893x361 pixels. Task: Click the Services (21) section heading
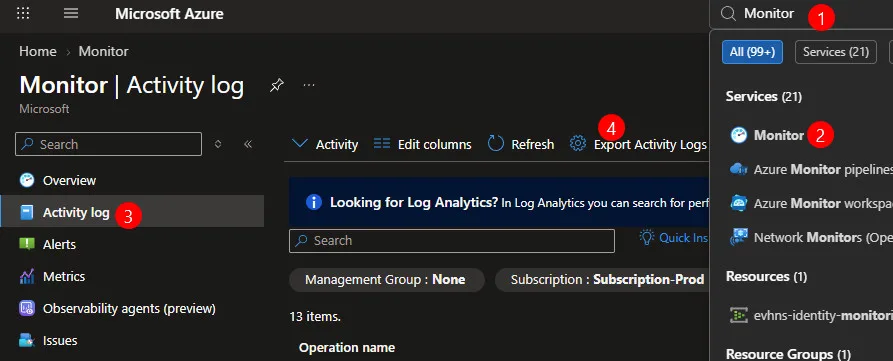click(764, 97)
